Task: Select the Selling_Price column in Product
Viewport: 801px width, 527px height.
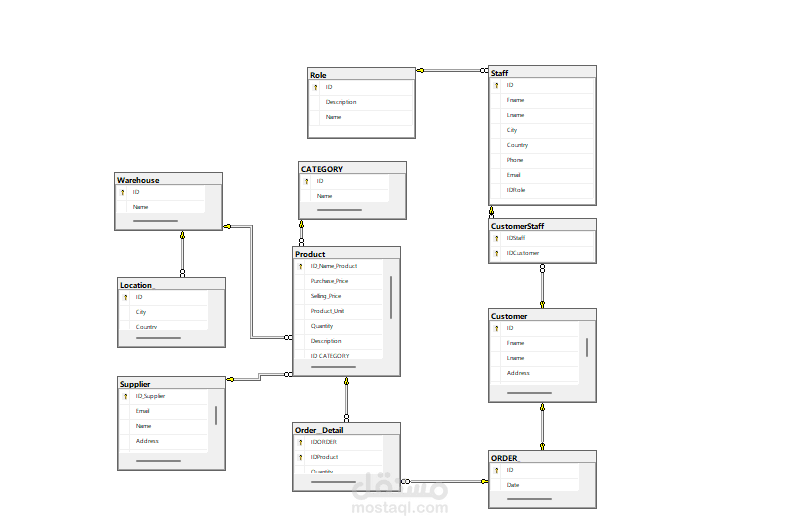Action: [x=339, y=296]
